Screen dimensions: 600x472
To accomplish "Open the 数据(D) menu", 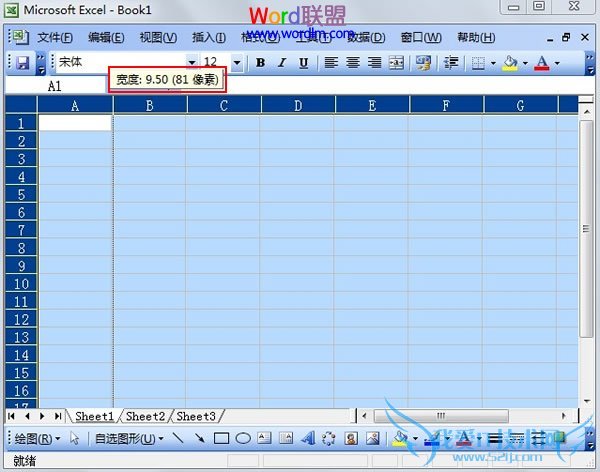I will [x=367, y=38].
